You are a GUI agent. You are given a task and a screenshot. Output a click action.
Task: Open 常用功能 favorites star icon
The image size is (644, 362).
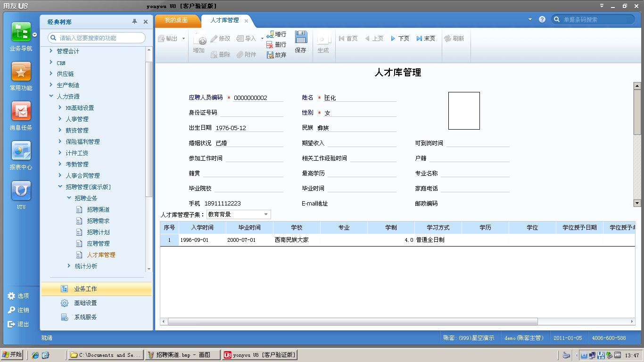(x=21, y=71)
